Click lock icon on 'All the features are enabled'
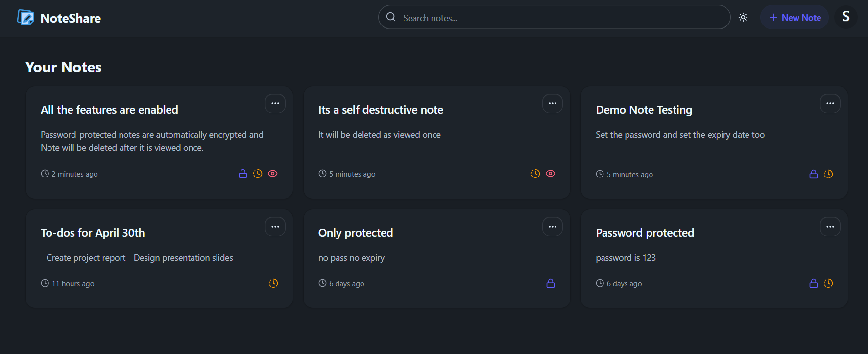Image resolution: width=868 pixels, height=354 pixels. pyautogui.click(x=243, y=174)
